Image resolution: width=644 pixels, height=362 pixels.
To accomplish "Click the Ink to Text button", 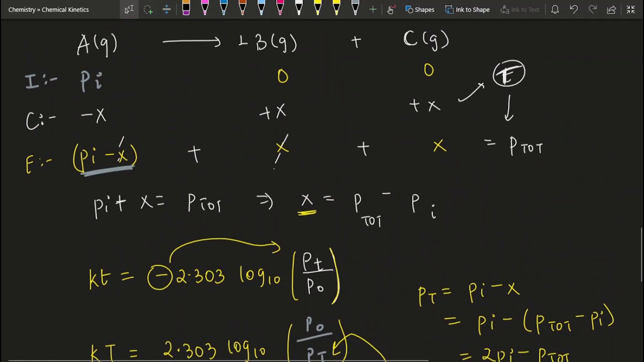I will click(x=520, y=10).
